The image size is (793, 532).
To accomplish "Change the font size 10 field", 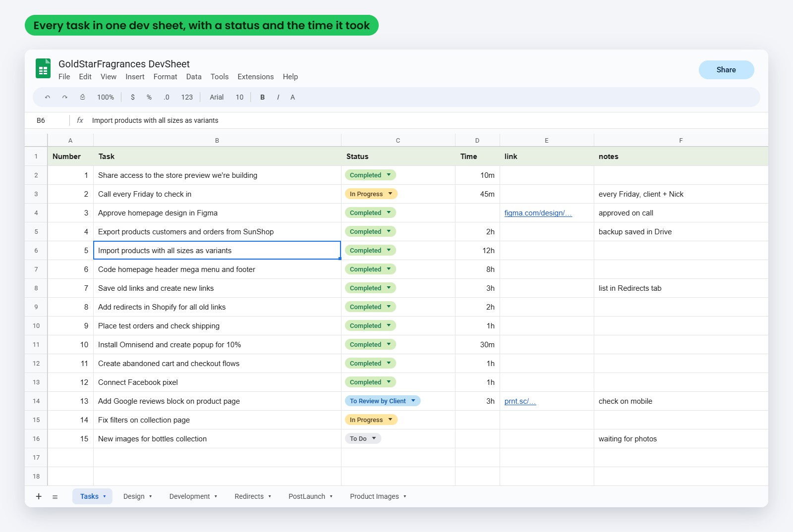I will (x=239, y=97).
